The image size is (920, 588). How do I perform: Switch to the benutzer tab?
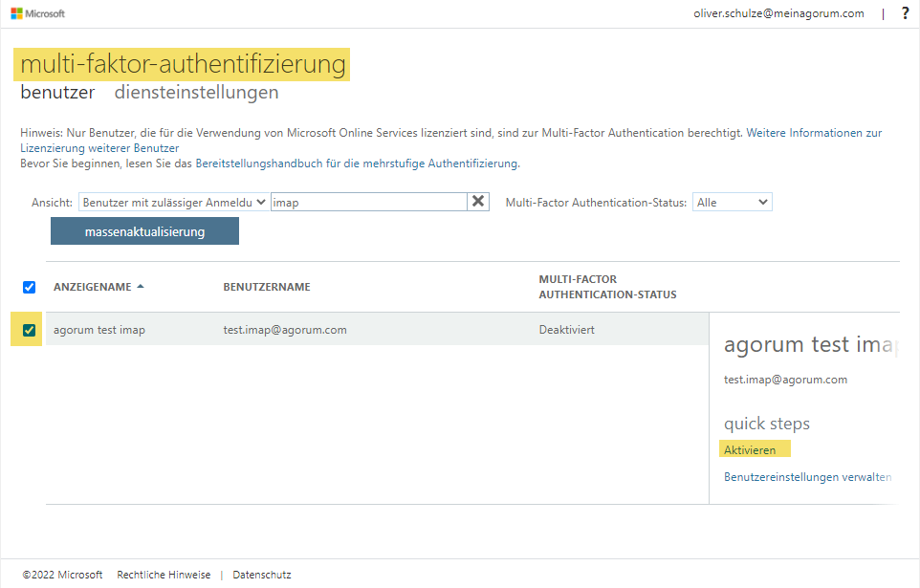pyautogui.click(x=57, y=92)
